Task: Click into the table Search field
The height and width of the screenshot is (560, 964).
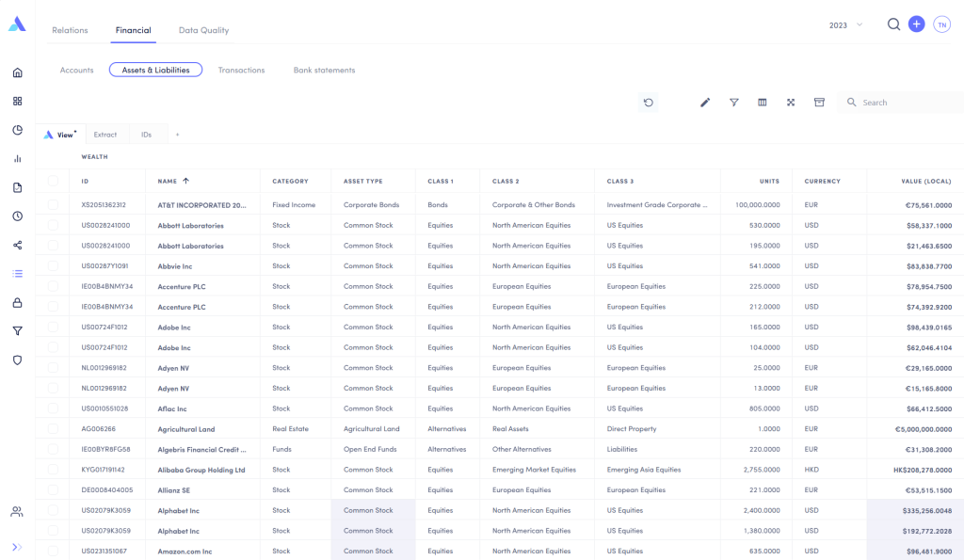Action: point(904,103)
